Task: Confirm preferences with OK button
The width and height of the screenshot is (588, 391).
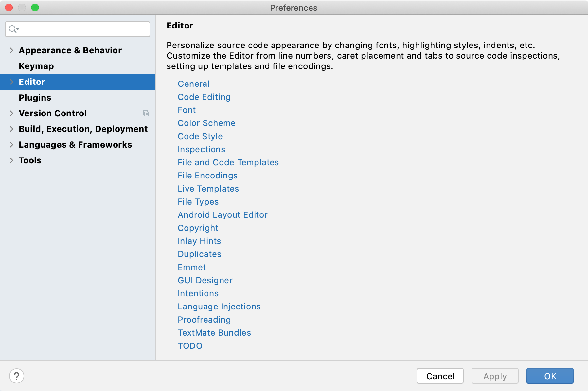Action: coord(550,376)
